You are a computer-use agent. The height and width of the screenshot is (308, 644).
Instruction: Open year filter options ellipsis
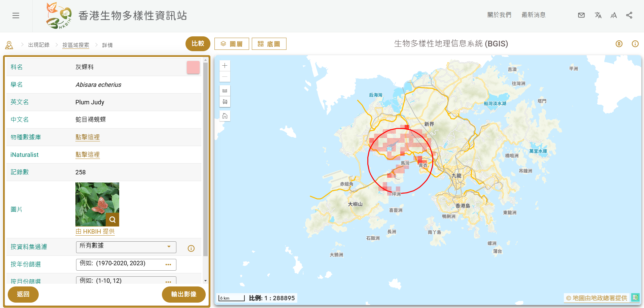[168, 265]
